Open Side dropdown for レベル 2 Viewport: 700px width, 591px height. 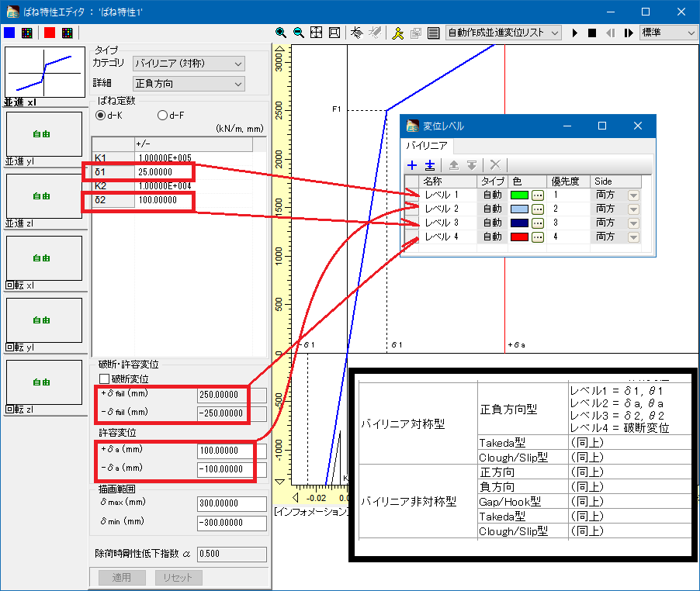(633, 209)
